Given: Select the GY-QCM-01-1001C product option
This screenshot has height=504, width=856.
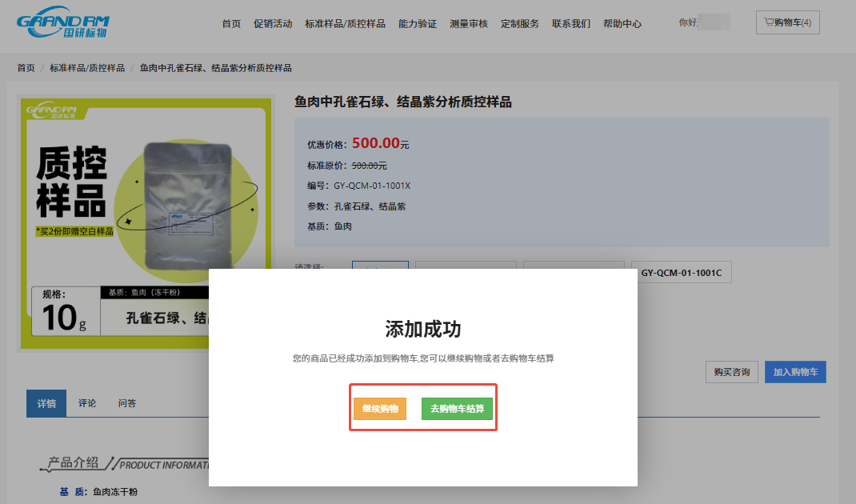Looking at the screenshot, I should (x=681, y=273).
